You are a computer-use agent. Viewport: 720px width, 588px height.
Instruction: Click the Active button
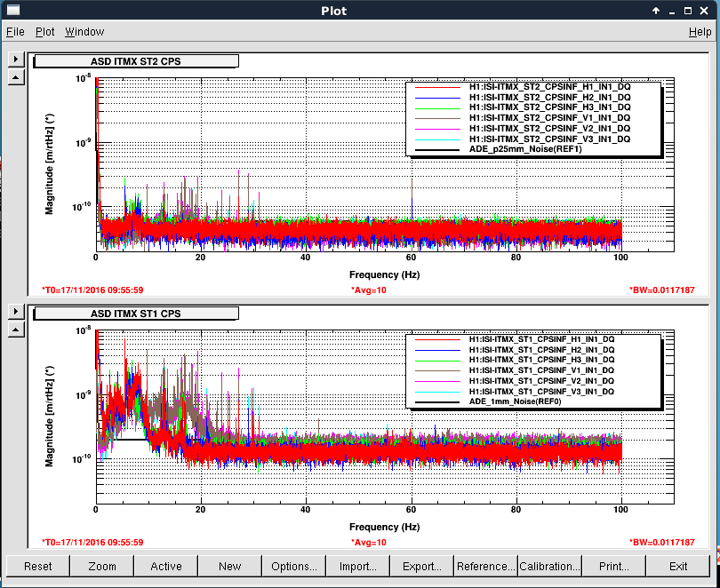pyautogui.click(x=166, y=566)
